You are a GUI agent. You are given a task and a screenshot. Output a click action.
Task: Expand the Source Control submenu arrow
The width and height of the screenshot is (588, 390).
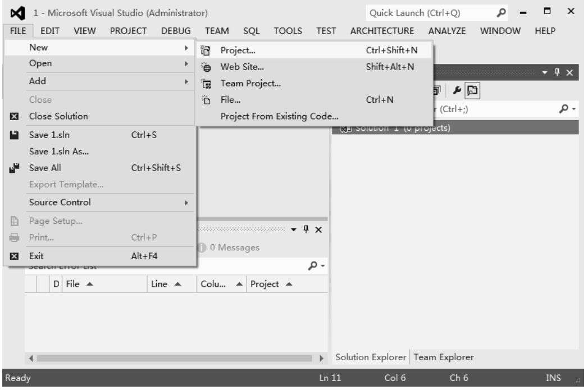click(x=186, y=203)
